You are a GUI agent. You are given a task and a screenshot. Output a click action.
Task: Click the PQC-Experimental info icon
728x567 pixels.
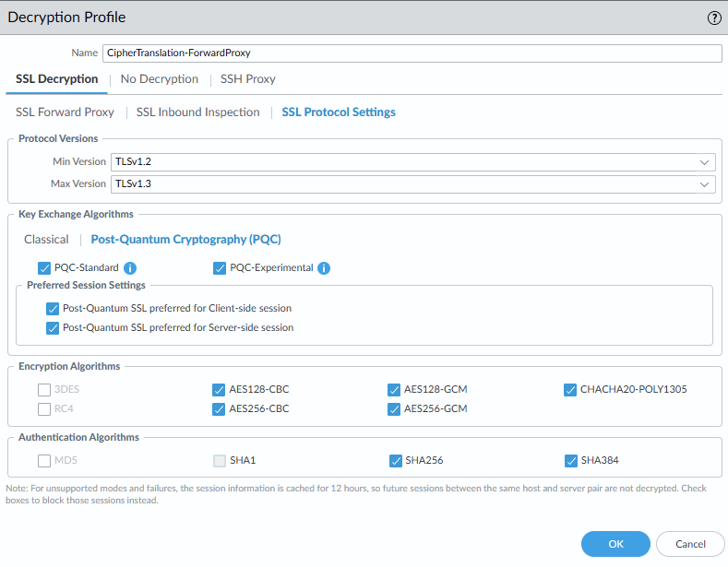pos(324,268)
